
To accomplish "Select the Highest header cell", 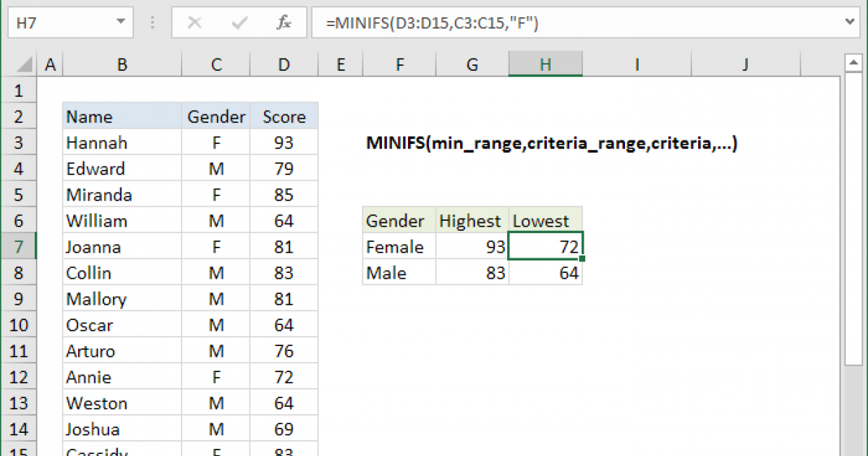I will (472, 221).
